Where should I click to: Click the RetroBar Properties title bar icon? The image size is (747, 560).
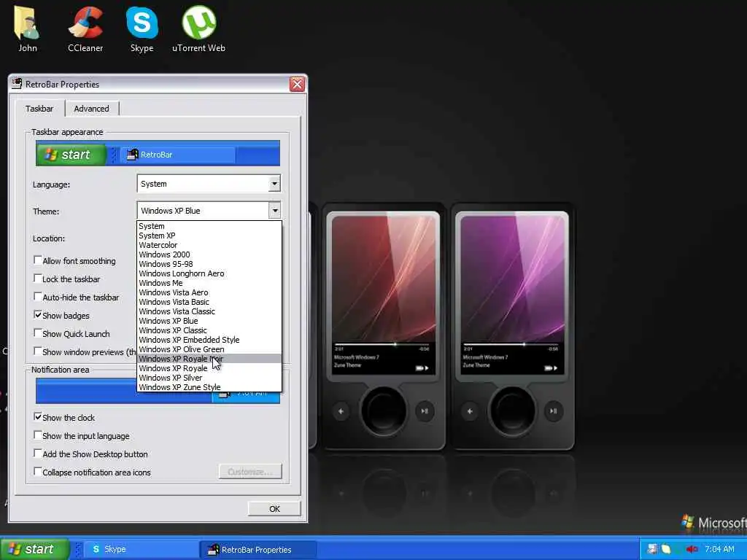(x=17, y=84)
